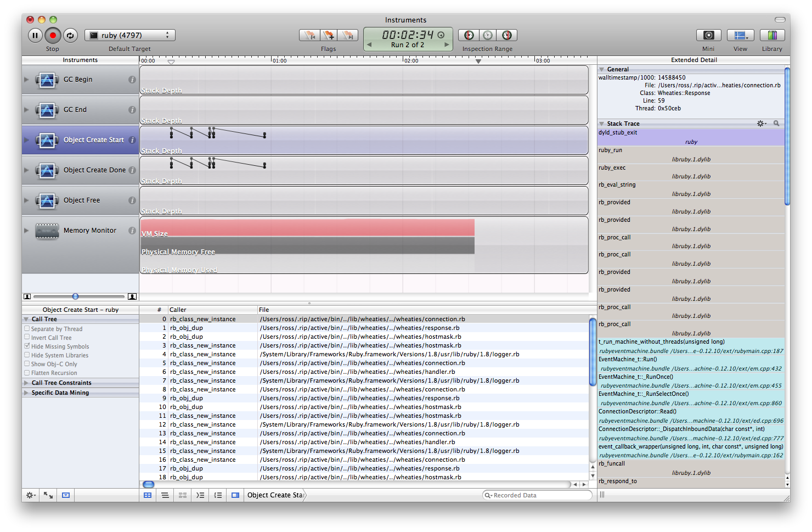Adjust the track zoom slider knob

coord(76,296)
